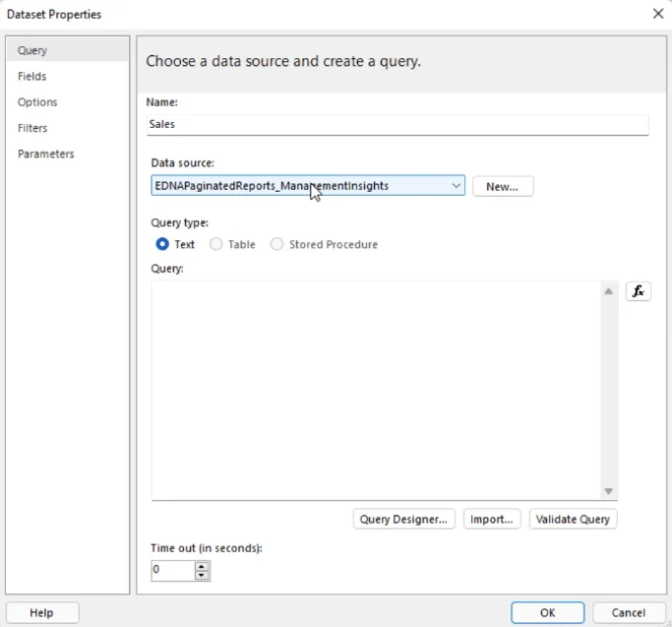Click query box scroll up arrow
This screenshot has width=672, height=627.
coord(608,291)
